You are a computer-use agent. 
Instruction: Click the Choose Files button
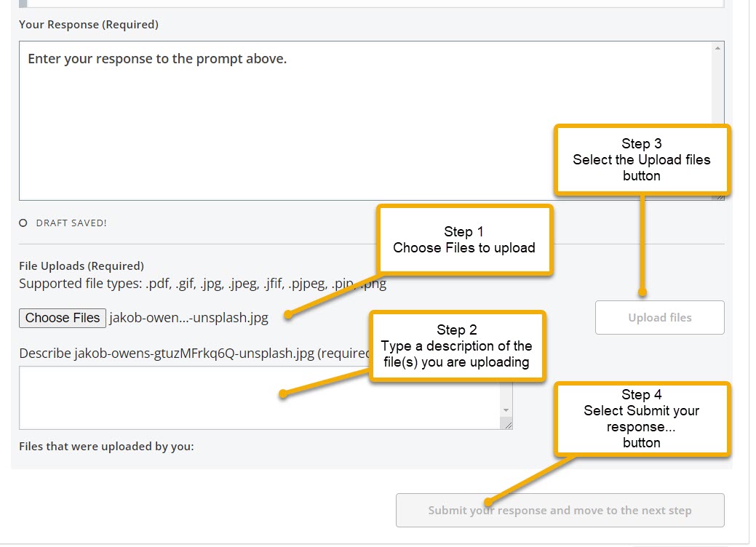[63, 318]
